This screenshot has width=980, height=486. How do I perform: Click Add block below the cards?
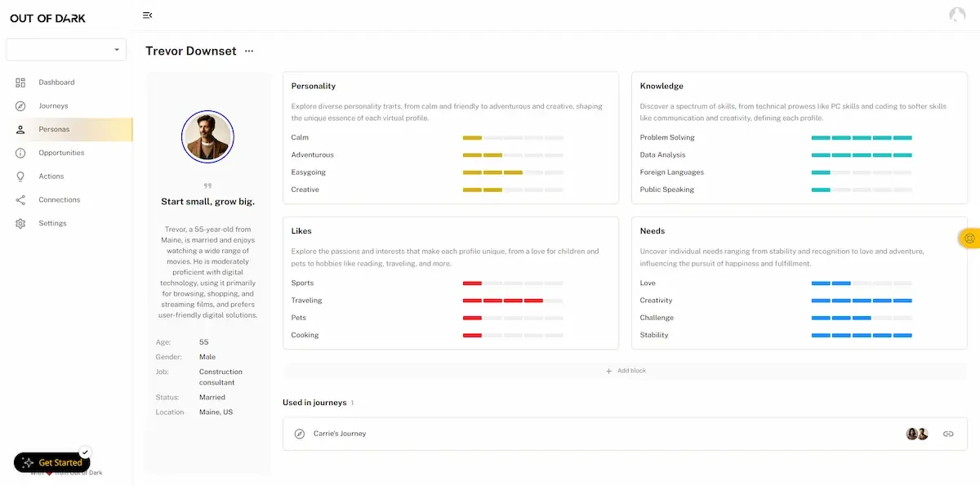coord(626,371)
